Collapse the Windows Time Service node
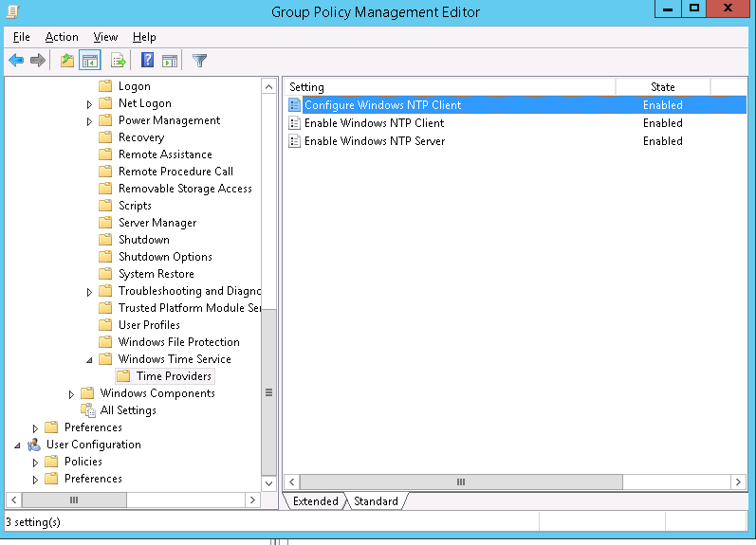This screenshot has width=756, height=545. [89, 360]
